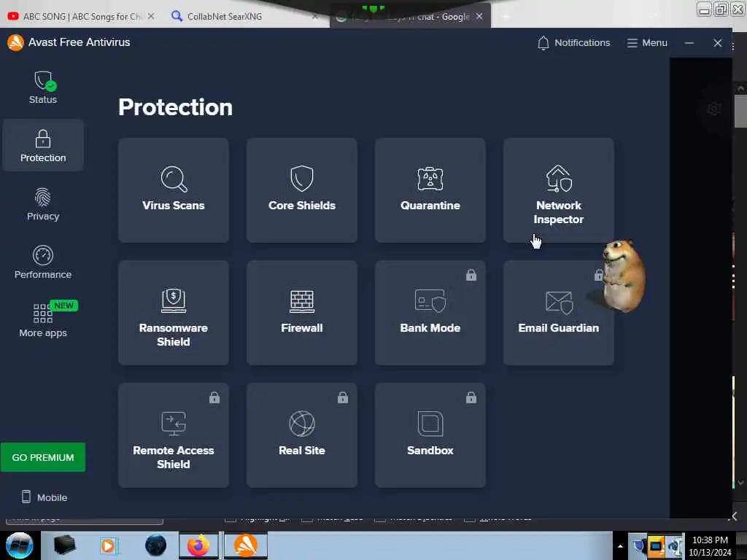Open the Core Shields tile
The image size is (747, 560).
pyautogui.click(x=301, y=190)
